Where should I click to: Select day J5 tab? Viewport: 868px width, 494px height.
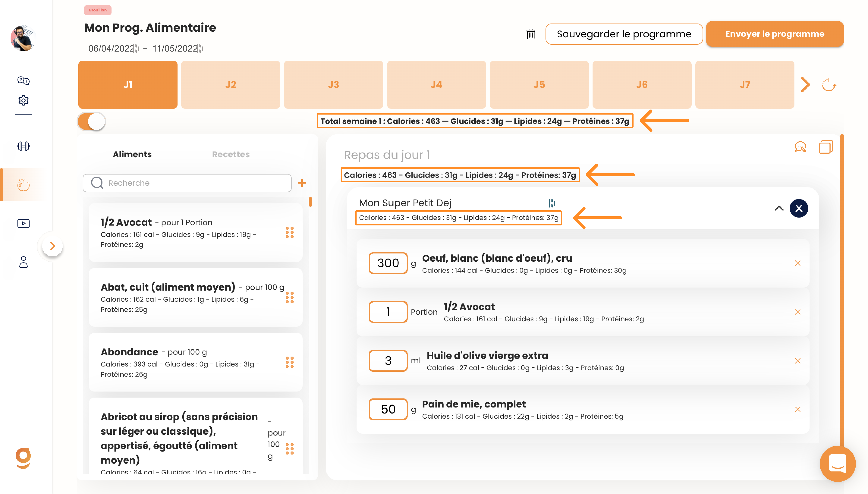pos(539,85)
